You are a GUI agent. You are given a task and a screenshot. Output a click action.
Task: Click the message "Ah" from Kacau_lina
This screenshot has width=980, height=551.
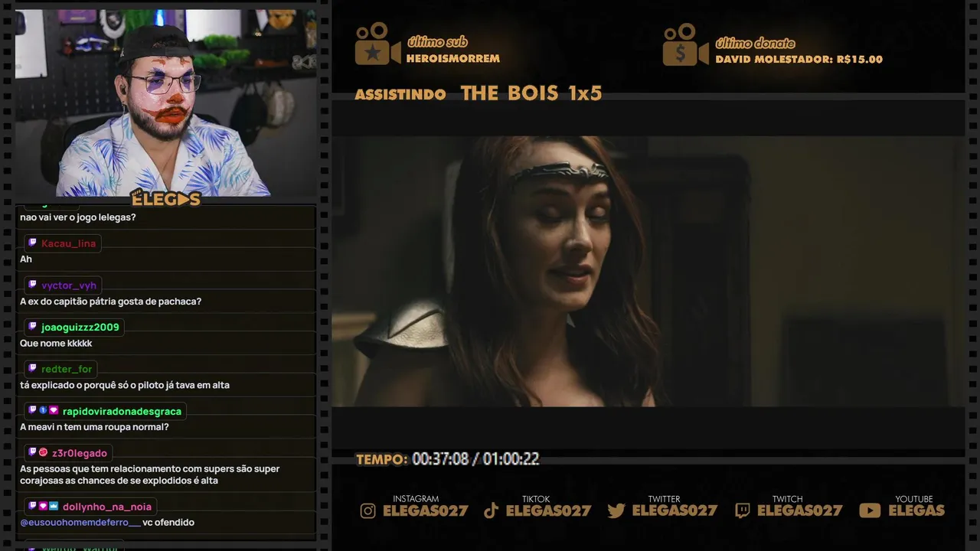tap(26, 259)
